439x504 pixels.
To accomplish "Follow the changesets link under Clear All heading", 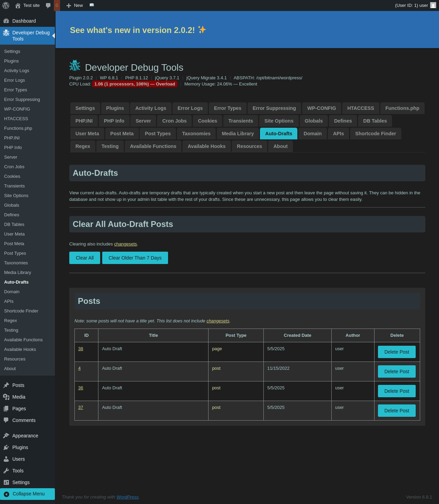I will 125,244.
